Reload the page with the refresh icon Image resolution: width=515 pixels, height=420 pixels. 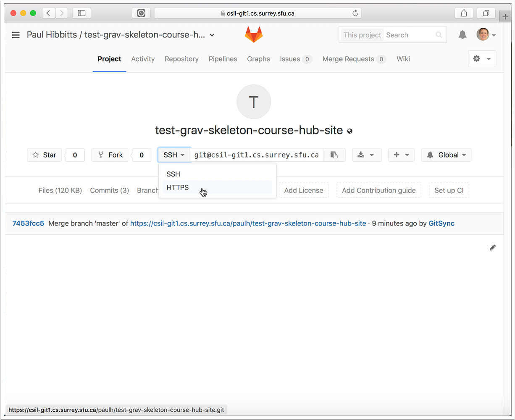click(x=355, y=13)
